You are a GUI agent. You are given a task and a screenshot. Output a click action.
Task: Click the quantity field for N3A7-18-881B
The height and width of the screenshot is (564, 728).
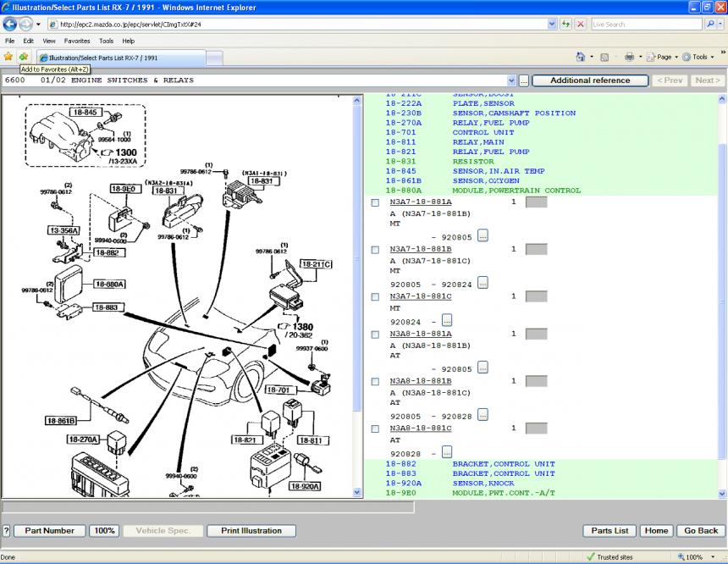tap(536, 250)
